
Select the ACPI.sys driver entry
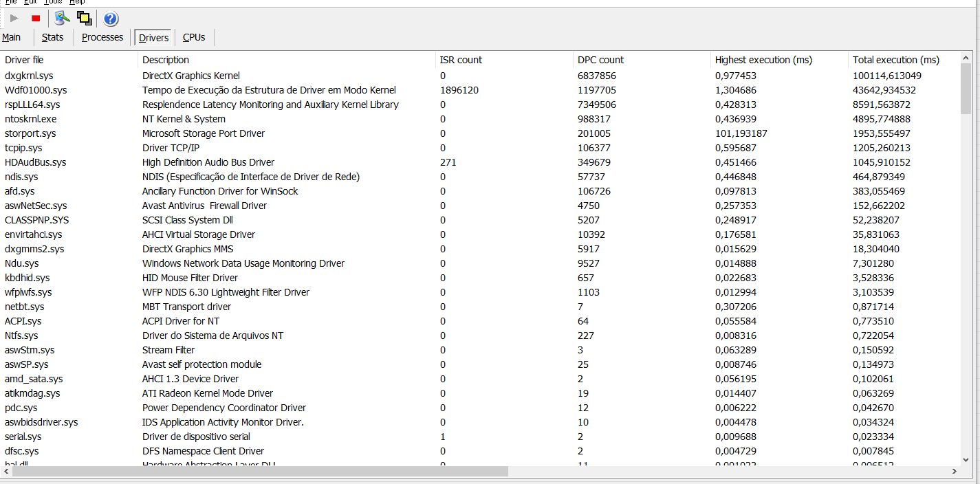tap(23, 321)
